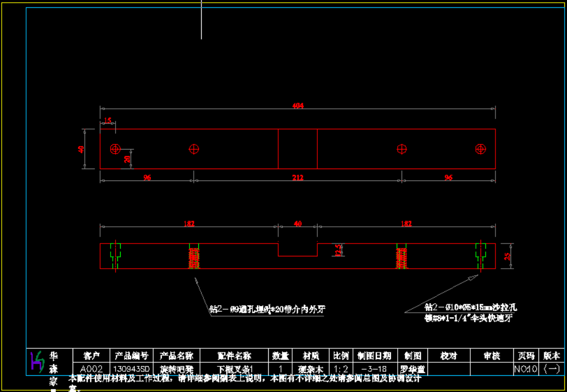This screenshot has height=392, width=567.
Task: Click the third hole symbol from left, top view
Action: coord(402,149)
